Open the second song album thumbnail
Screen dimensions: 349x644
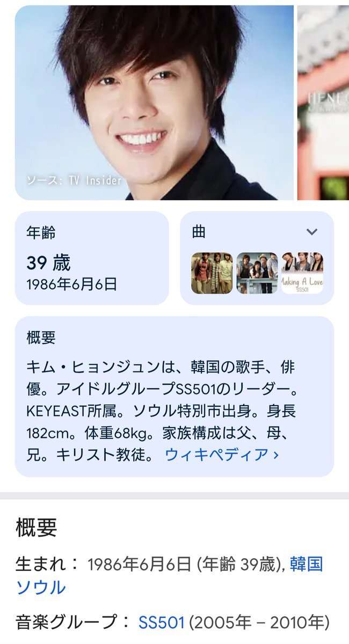pos(257,273)
